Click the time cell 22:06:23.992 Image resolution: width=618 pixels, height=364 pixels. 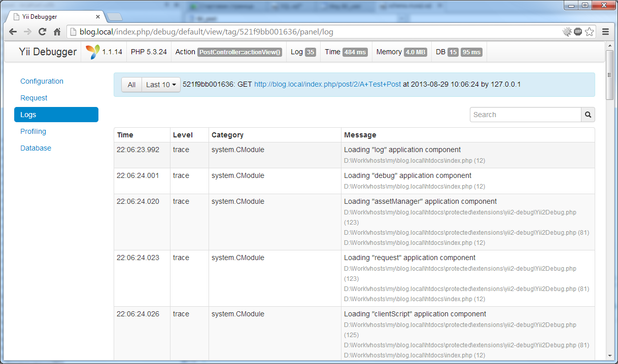[x=138, y=150]
